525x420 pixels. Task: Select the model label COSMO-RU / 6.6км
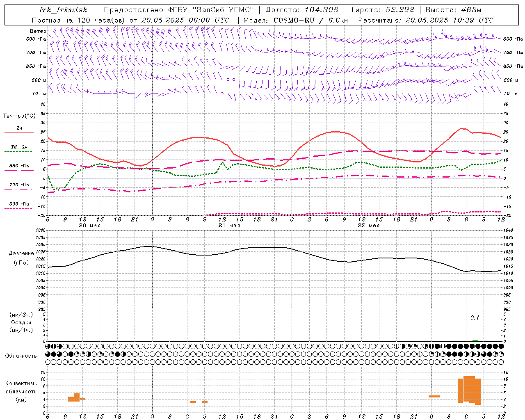coord(311,20)
